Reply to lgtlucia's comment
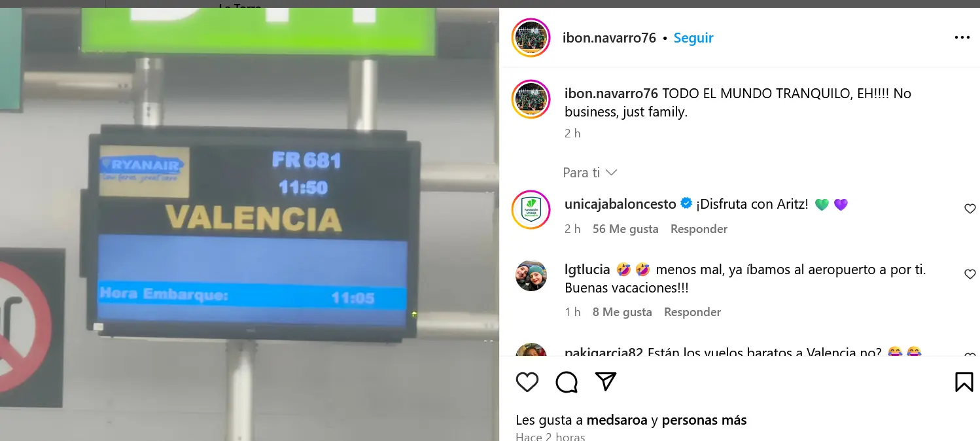Image resolution: width=980 pixels, height=441 pixels. pyautogui.click(x=692, y=312)
